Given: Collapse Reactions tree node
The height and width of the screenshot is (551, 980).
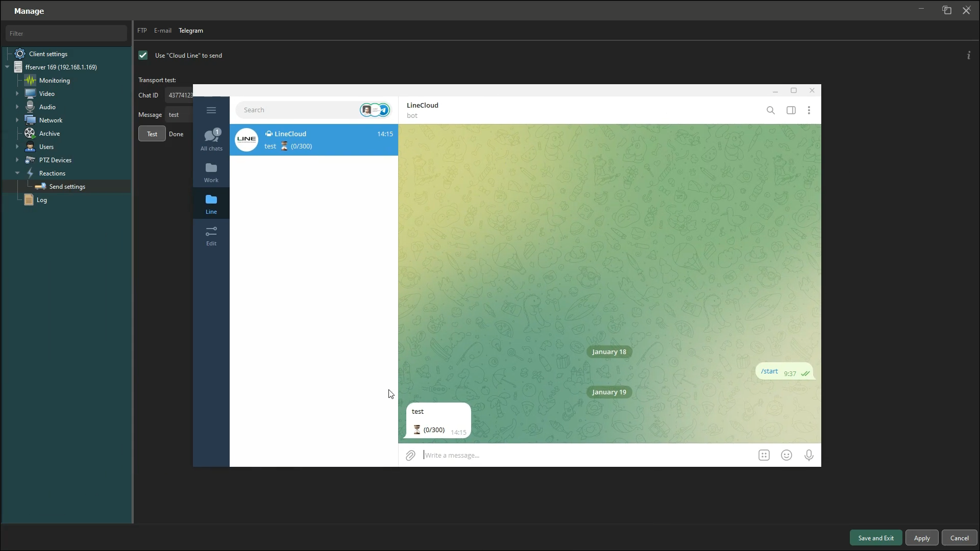Looking at the screenshot, I should click(x=17, y=173).
